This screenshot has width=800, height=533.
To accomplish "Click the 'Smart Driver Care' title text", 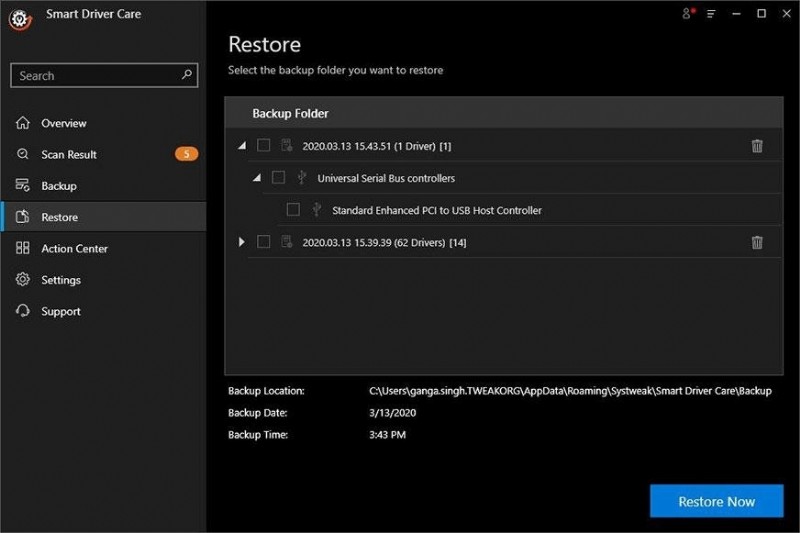I will pos(93,14).
